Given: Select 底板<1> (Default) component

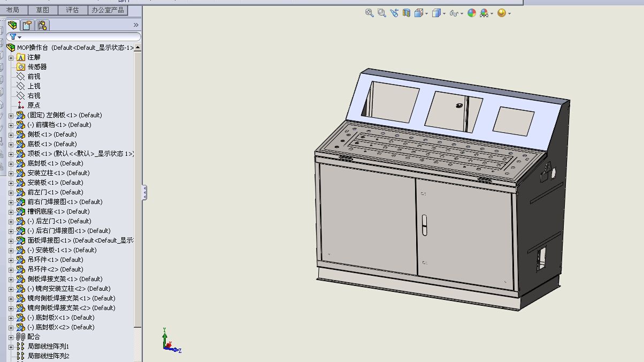Looking at the screenshot, I should (52, 144).
